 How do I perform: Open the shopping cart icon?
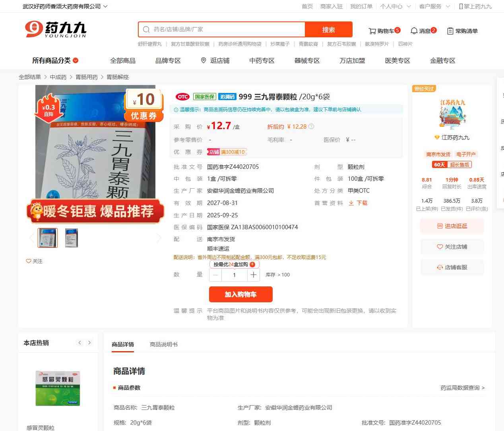click(x=372, y=31)
